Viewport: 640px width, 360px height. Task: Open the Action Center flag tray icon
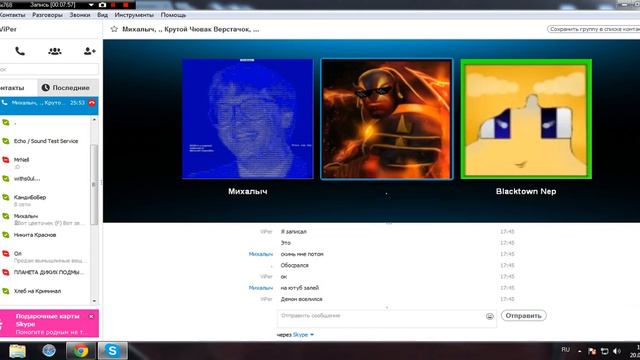point(592,351)
